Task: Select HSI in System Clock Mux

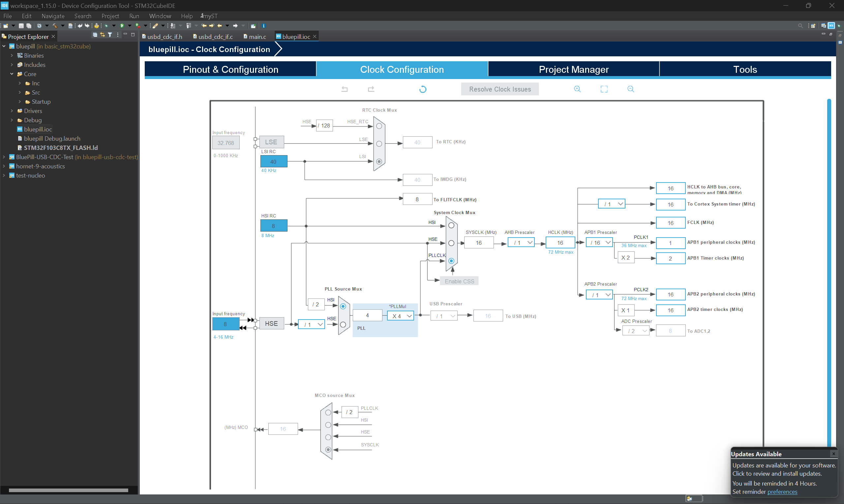Action: [451, 226]
